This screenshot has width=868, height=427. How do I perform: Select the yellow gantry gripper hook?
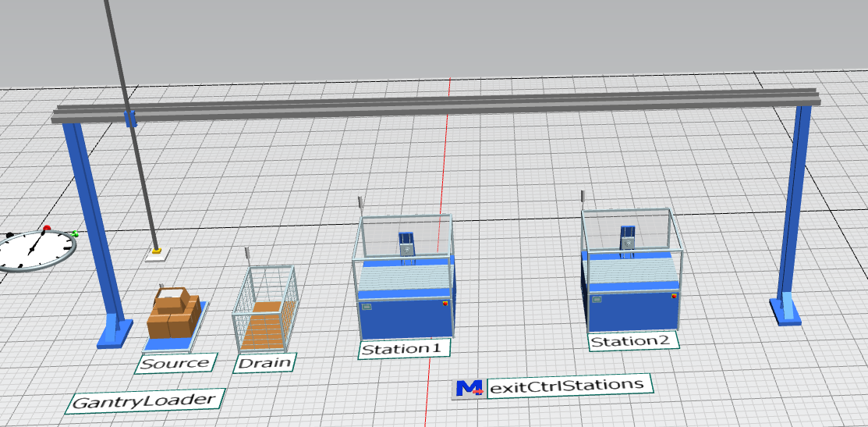point(158,251)
